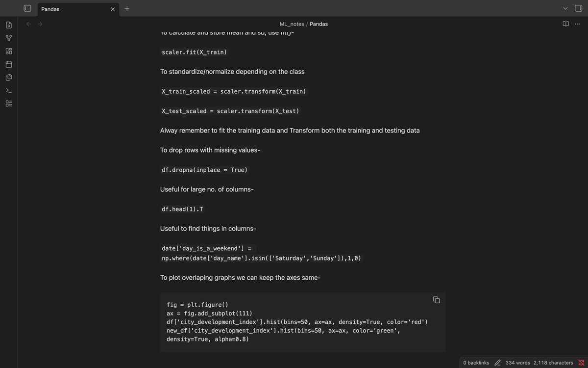Close the Pandas tab
588x368 pixels.
pyautogui.click(x=113, y=9)
